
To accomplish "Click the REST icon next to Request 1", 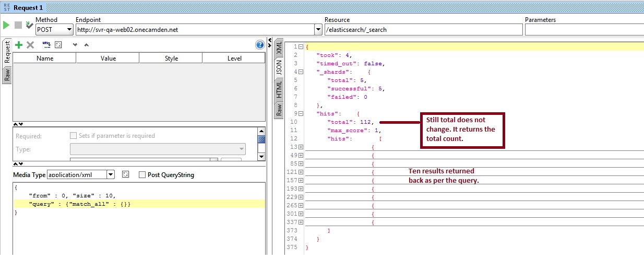I will click(7, 7).
